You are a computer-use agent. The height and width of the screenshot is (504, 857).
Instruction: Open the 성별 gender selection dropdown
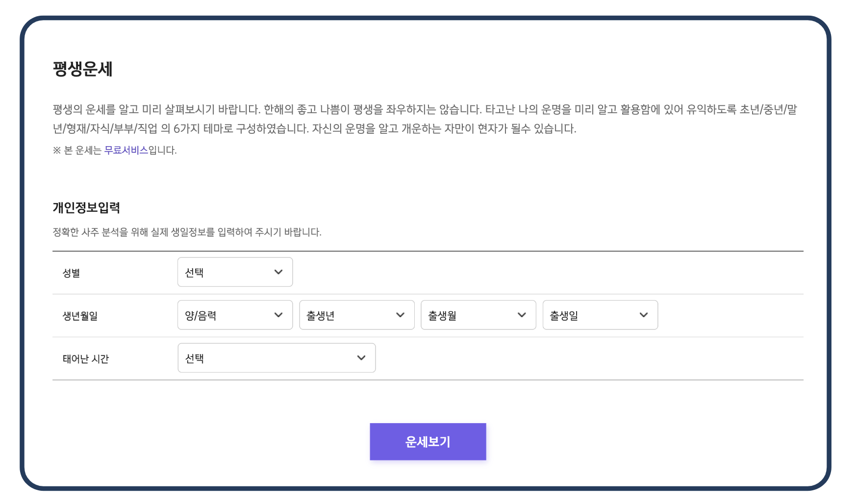click(x=234, y=272)
